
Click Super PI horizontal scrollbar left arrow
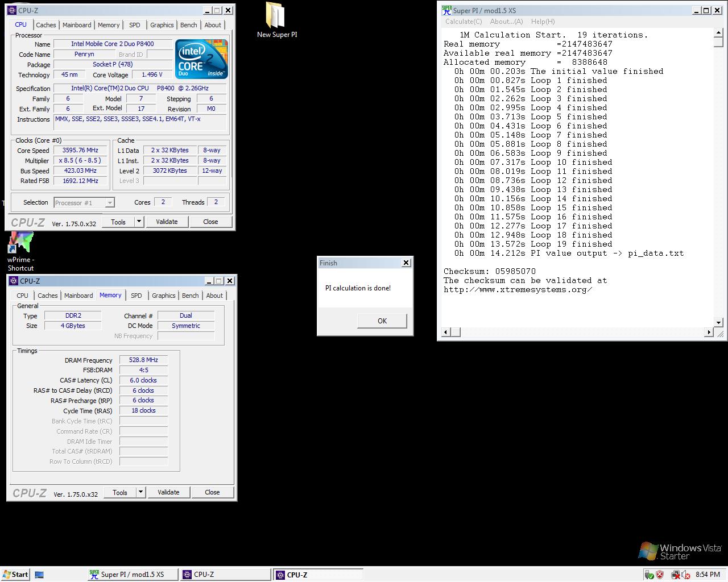pos(446,332)
